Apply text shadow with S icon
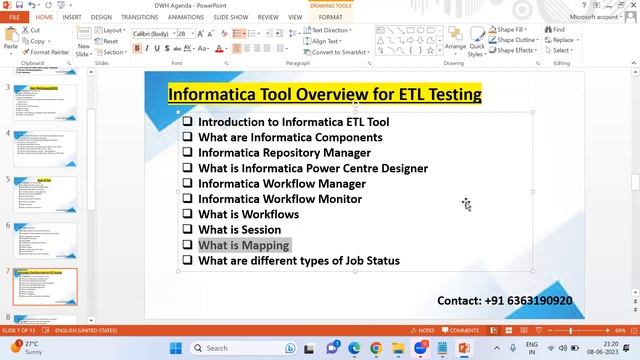Image resolution: width=640 pixels, height=360 pixels. (167, 49)
